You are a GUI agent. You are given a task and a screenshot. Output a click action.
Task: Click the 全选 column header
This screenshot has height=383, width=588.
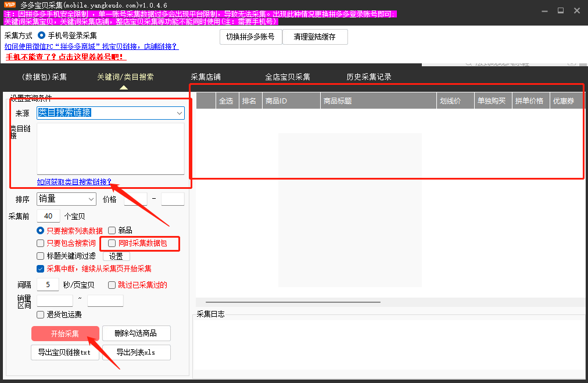[227, 101]
